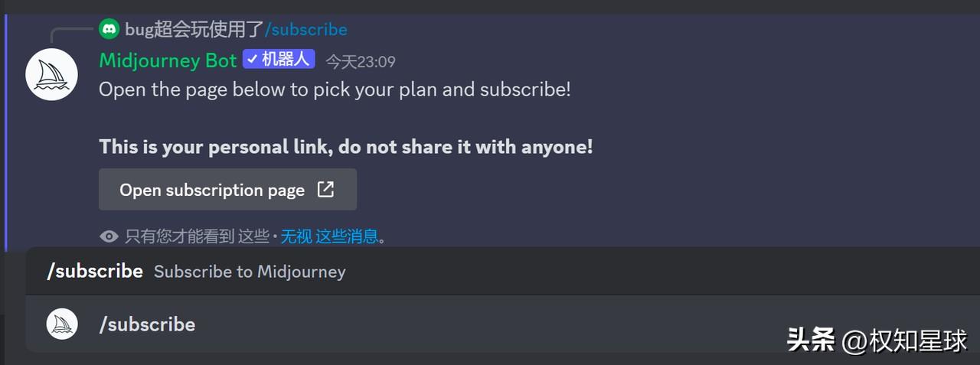The height and width of the screenshot is (365, 980).
Task: Click the external link arrow icon on the button
Action: [326, 189]
